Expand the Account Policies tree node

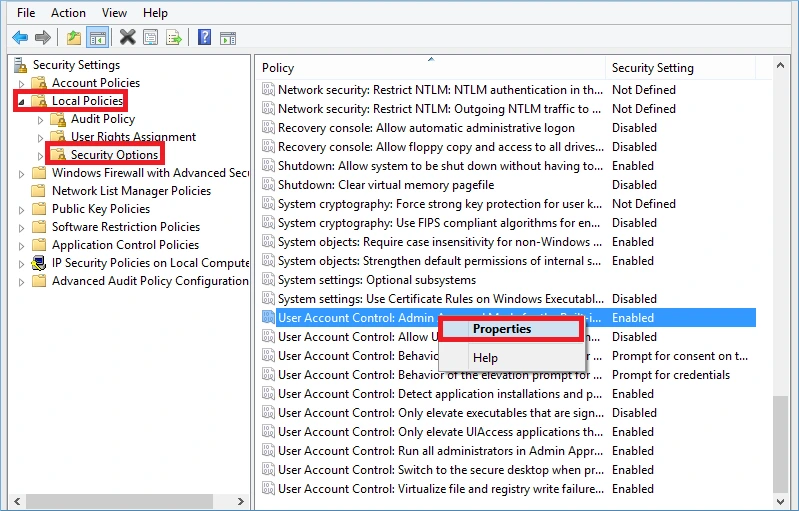[x=22, y=83]
